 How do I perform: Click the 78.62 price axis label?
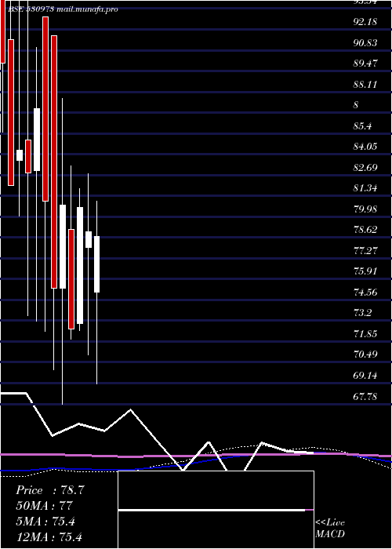pos(365,230)
